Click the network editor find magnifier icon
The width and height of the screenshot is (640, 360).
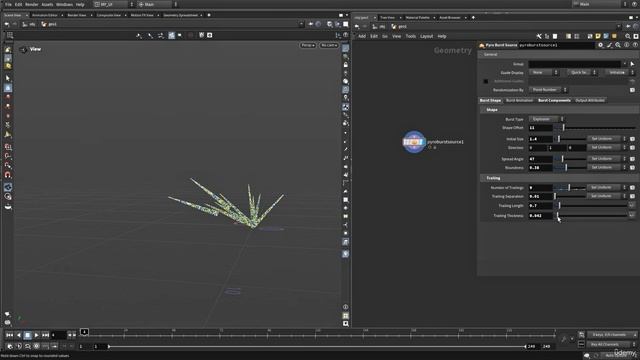[x=628, y=36]
